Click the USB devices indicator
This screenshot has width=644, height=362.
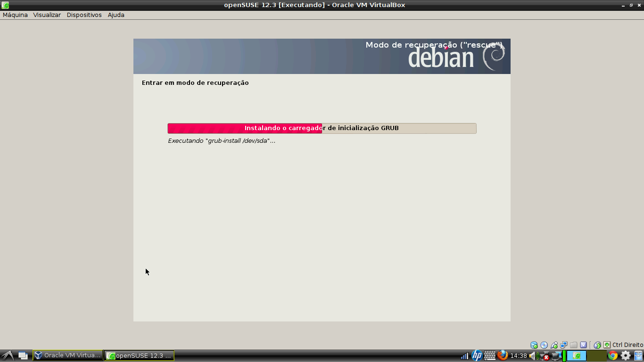pyautogui.click(x=554, y=345)
